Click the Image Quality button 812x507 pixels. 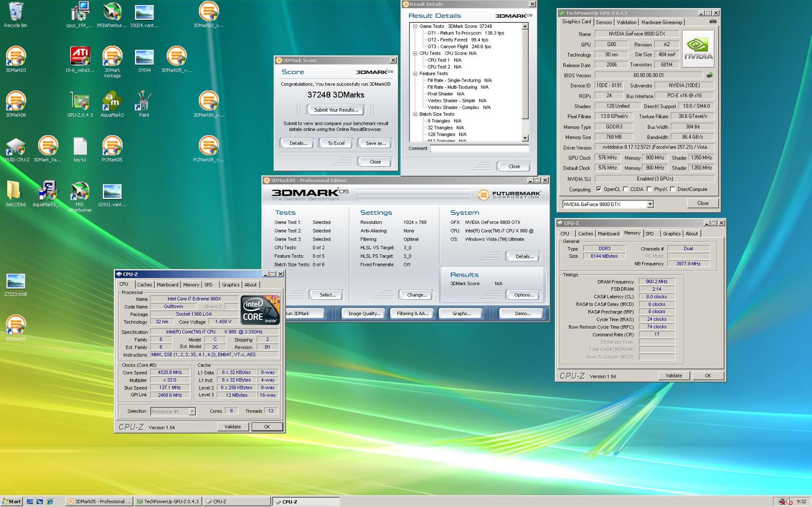click(364, 314)
